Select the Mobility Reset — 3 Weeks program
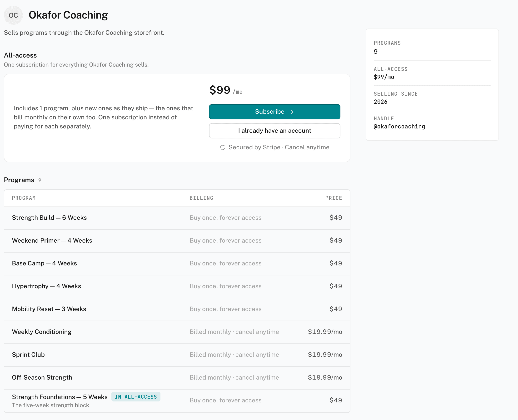This screenshot has width=518, height=420. click(177, 309)
